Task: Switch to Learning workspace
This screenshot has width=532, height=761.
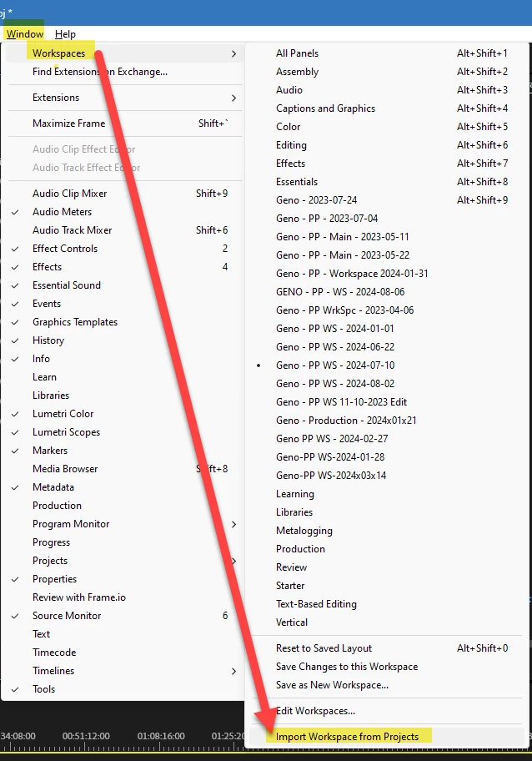Action: [387, 494]
